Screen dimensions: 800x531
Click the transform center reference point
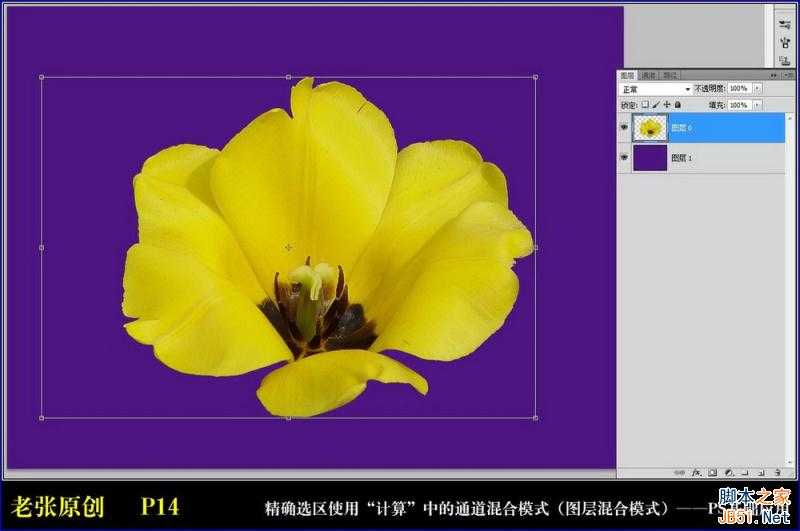[x=289, y=247]
